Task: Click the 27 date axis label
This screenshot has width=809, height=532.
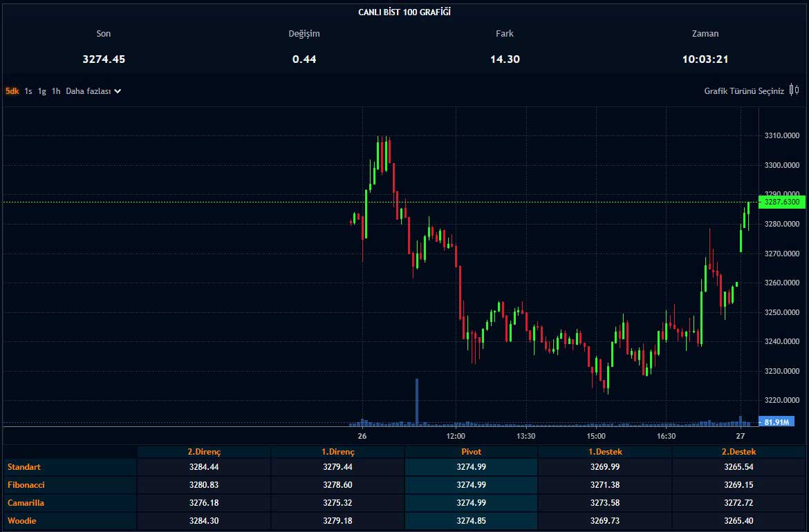Action: tap(741, 436)
